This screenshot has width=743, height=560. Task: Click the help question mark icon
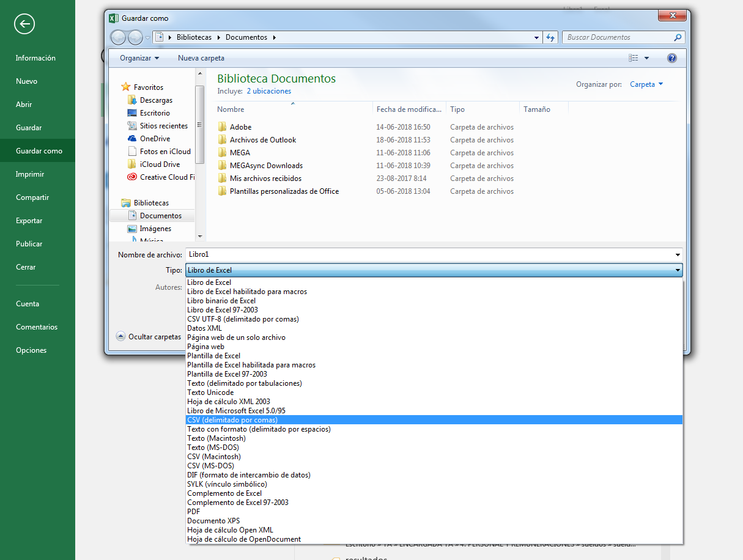671,58
